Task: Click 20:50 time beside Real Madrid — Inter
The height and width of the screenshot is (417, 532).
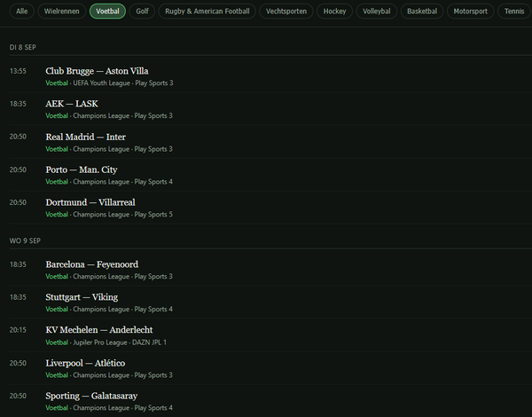Action: point(18,137)
